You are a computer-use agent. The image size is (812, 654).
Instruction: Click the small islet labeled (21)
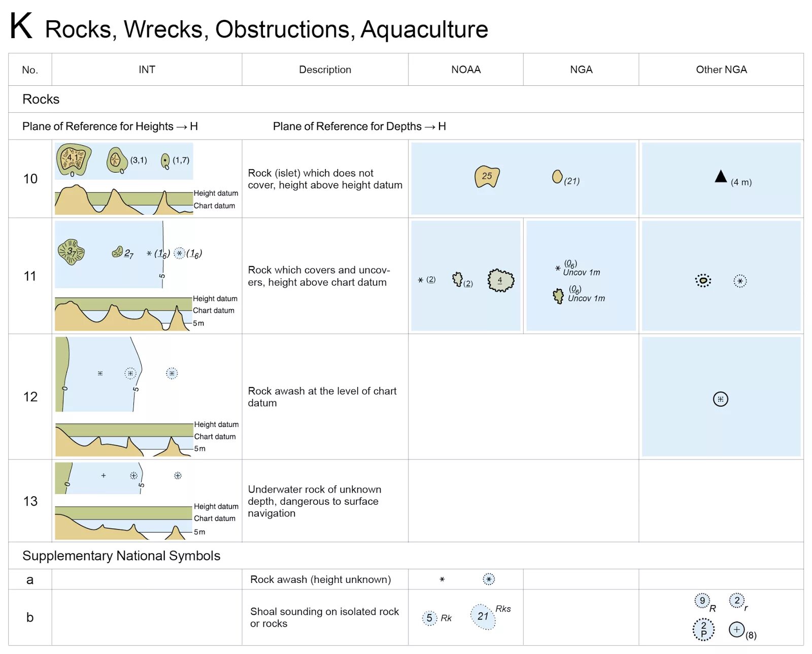557,177
